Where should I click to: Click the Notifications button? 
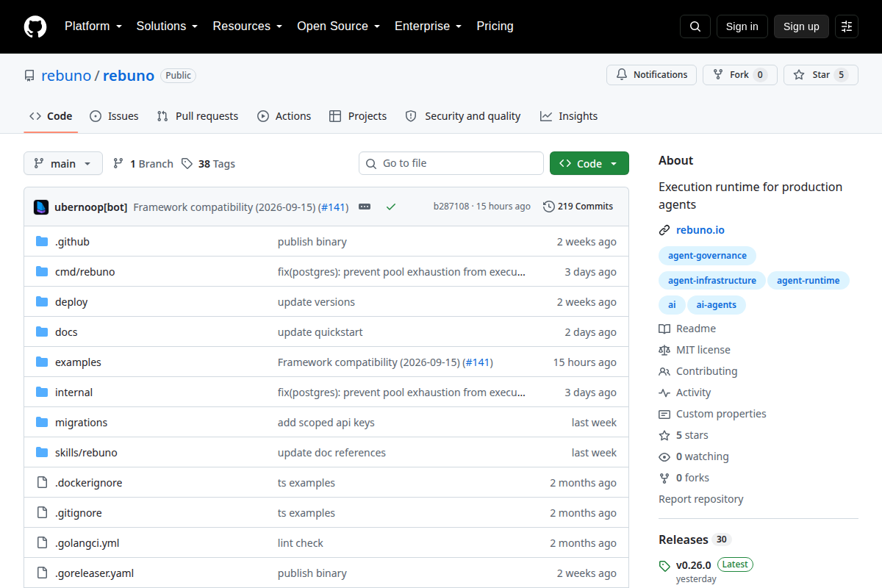[652, 75]
